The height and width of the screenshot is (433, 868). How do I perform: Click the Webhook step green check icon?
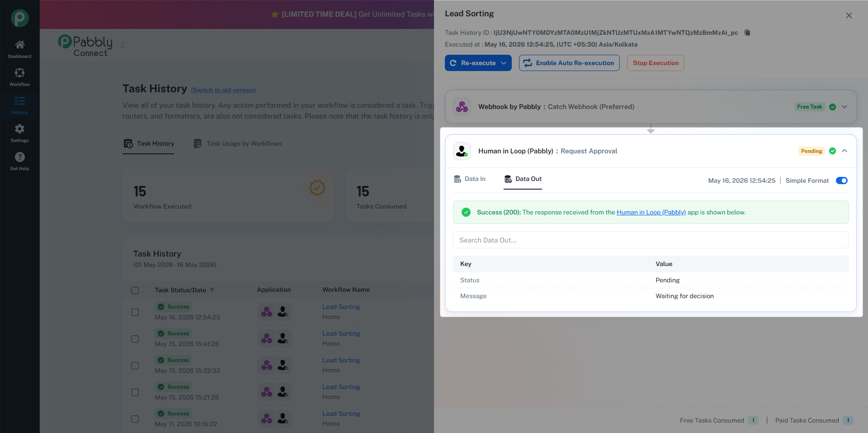832,107
